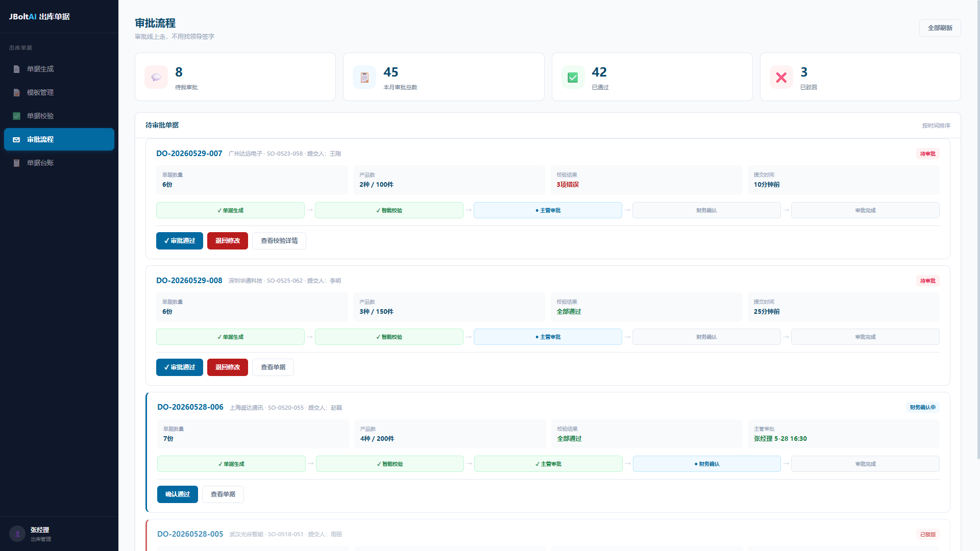980x551 pixels.
Task: Click 4种 / 200件 product count
Action: 377,439
